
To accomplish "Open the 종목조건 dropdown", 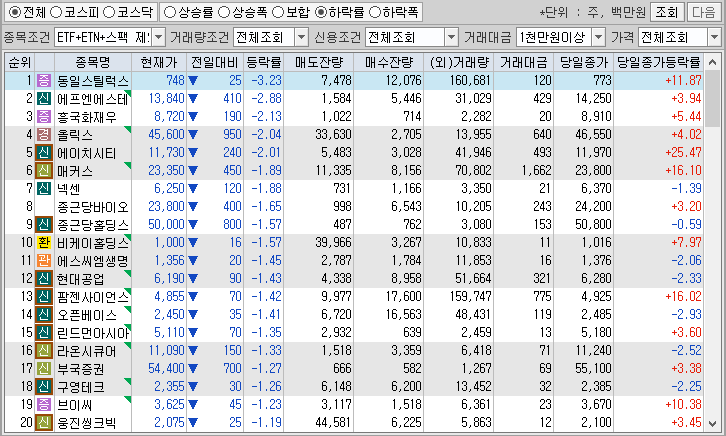I will click(x=158, y=37).
